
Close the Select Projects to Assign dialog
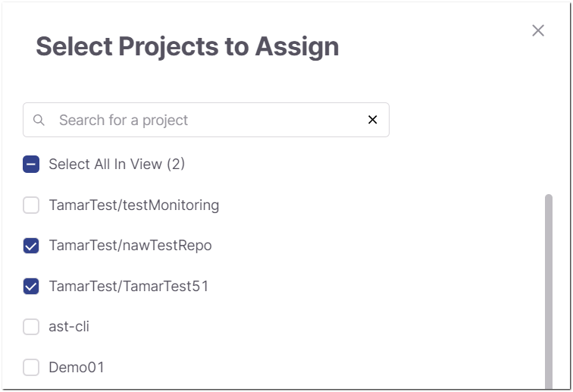538,31
